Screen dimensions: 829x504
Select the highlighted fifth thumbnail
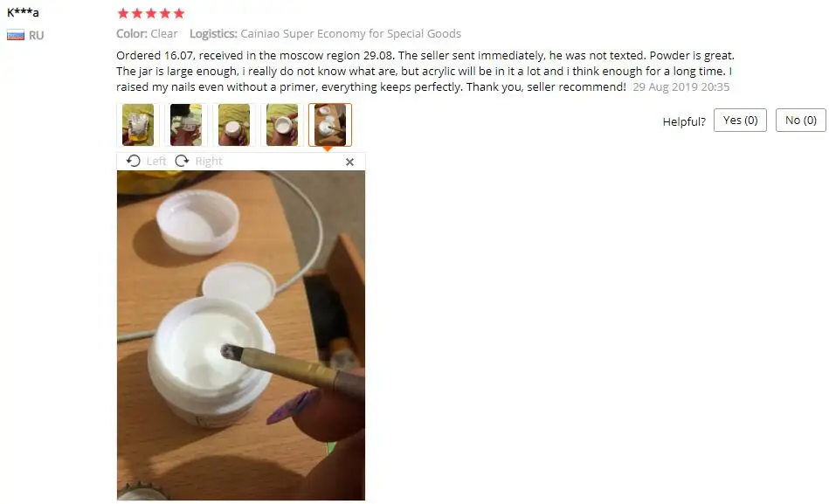tap(330, 125)
